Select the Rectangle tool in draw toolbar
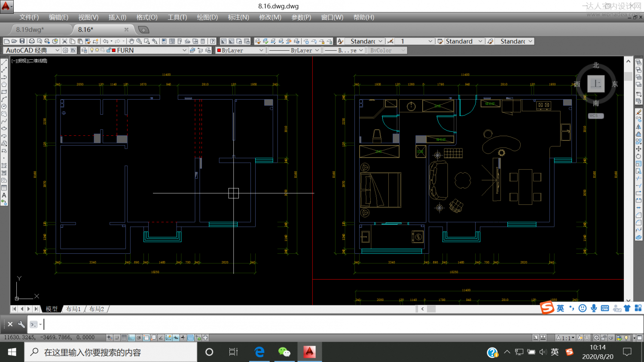Screen dimensions: 644x362 click(4, 92)
